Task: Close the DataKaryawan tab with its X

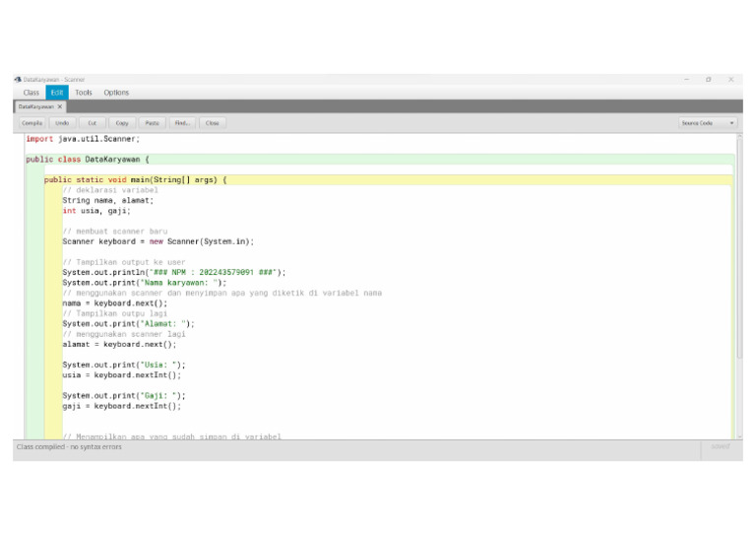Action: [60, 106]
